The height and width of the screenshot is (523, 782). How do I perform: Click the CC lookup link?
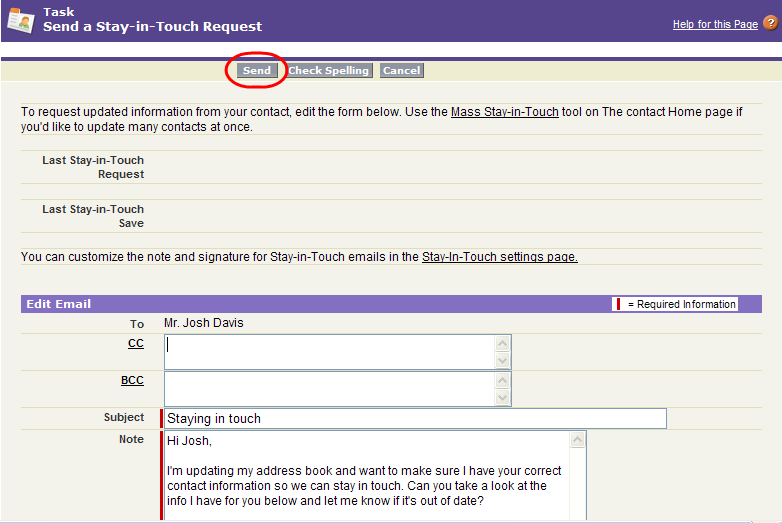(136, 344)
